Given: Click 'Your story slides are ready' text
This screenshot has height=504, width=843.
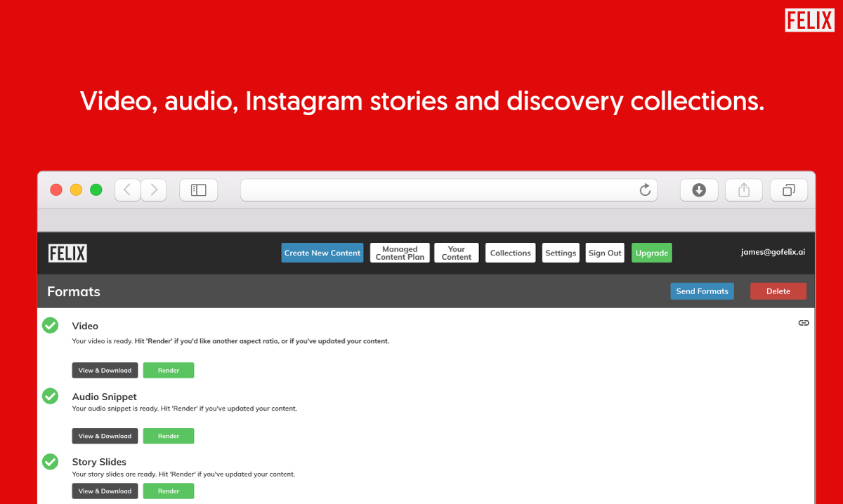Looking at the screenshot, I should (x=183, y=474).
